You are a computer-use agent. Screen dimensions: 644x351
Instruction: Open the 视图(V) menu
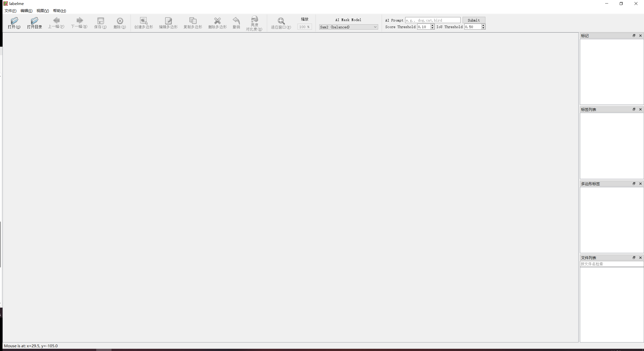pos(43,11)
